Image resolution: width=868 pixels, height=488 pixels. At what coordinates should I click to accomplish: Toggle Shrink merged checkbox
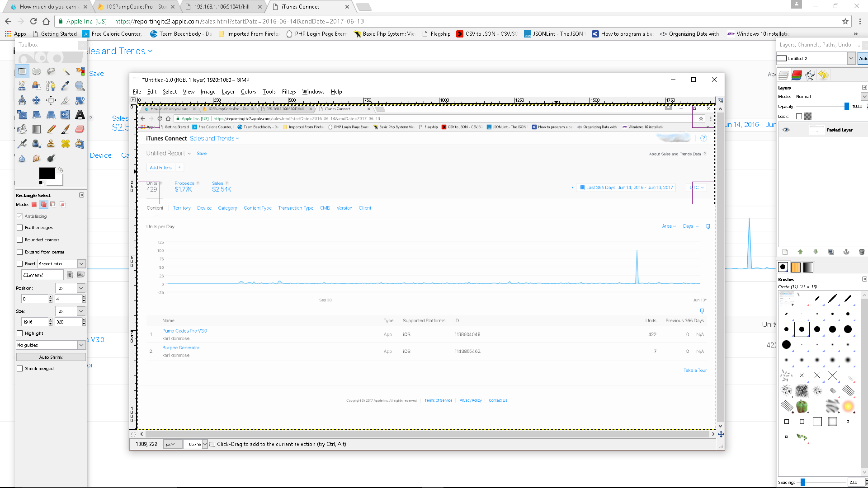coord(19,369)
